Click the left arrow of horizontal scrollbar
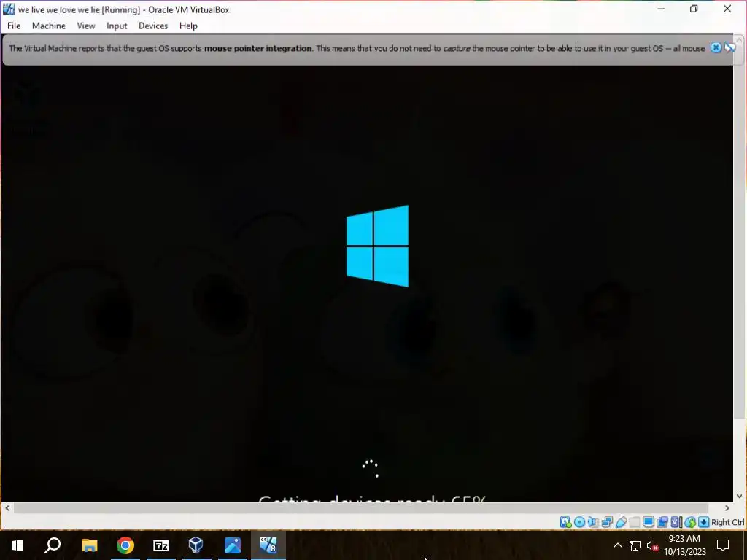 (x=7, y=508)
